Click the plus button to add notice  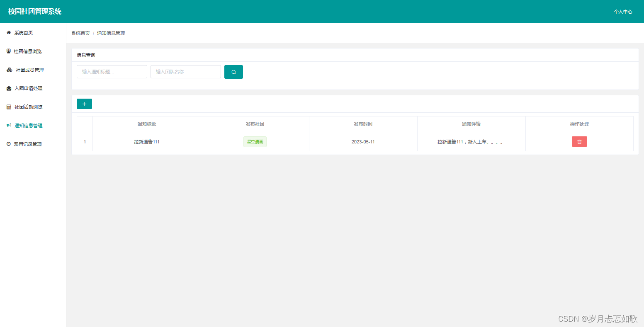(84, 104)
